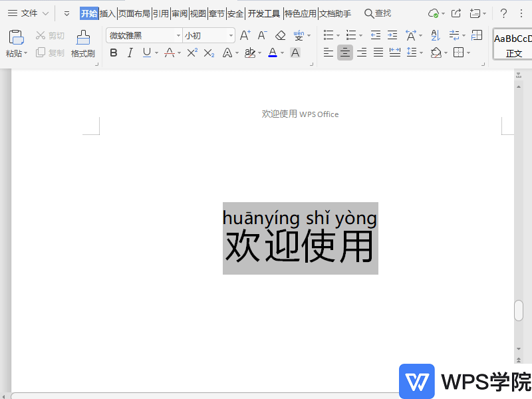Image resolution: width=532 pixels, height=399 pixels.
Task: Toggle italic formatting
Action: click(x=130, y=53)
